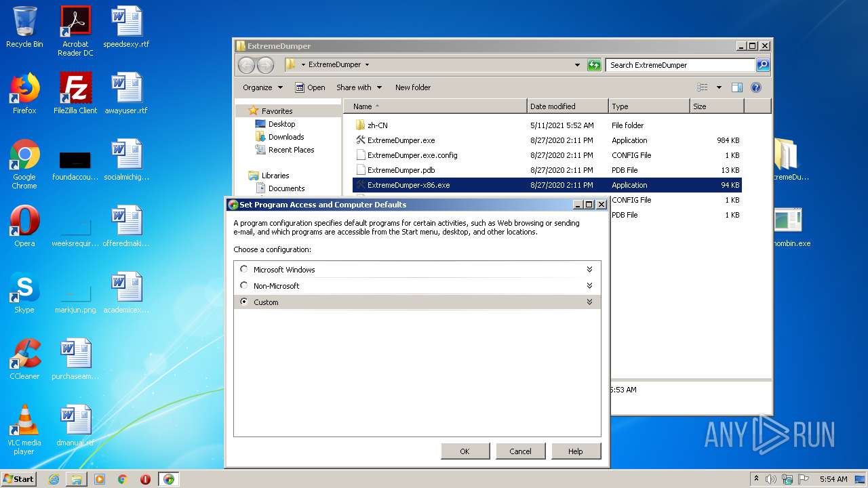Select the Custom configuration radio button
Screen dimensions: 868x488
[244, 302]
